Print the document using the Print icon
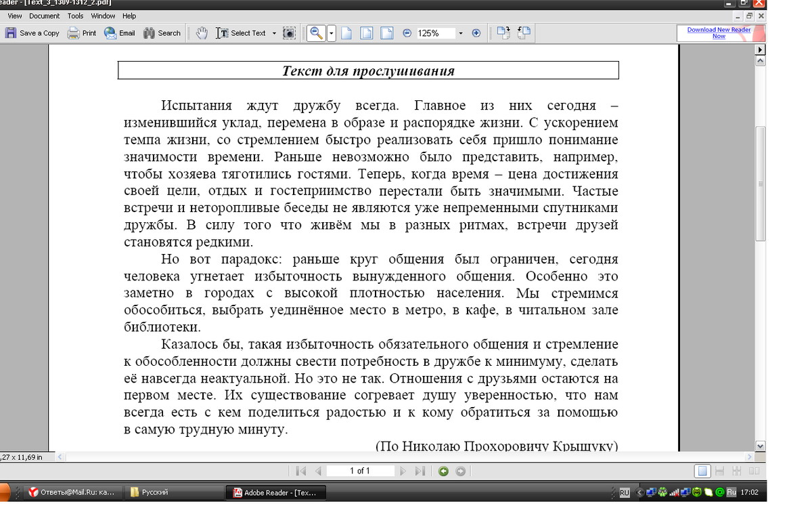 point(82,33)
